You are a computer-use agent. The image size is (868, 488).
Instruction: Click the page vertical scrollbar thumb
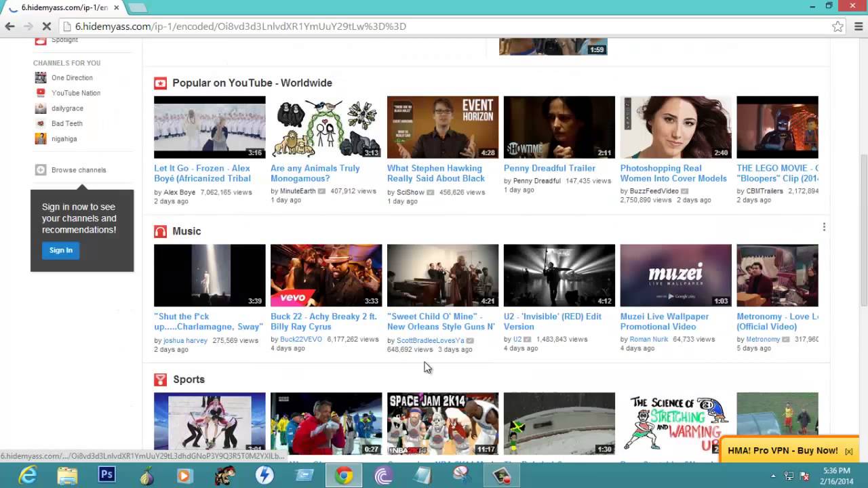pos(863,230)
